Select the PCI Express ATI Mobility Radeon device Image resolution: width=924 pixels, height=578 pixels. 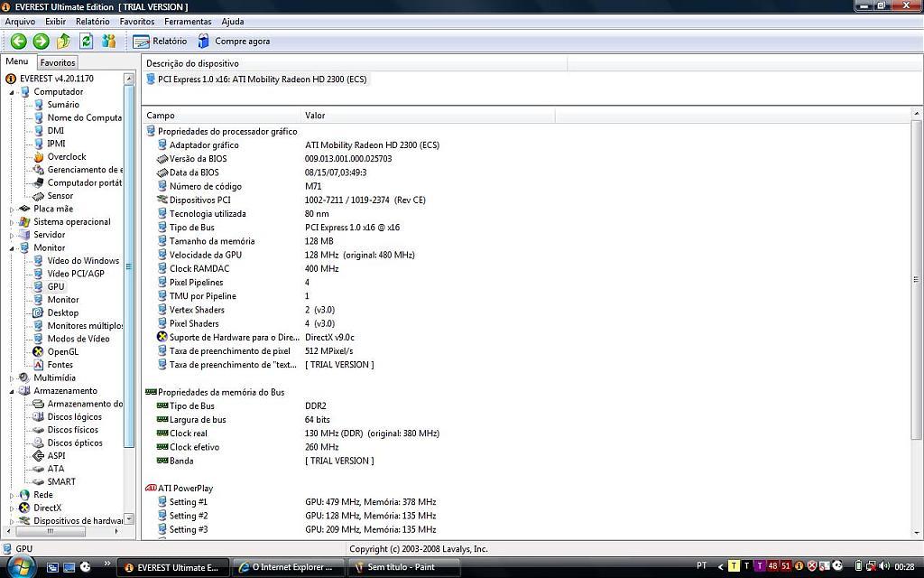tap(263, 79)
